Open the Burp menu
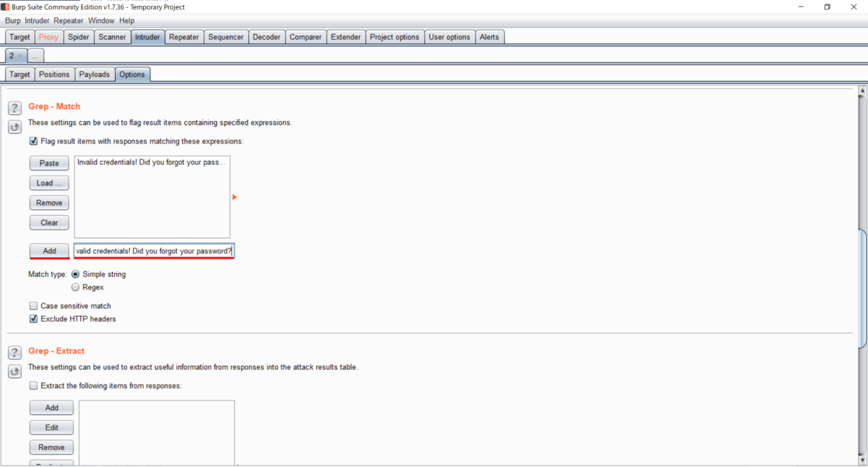 pos(13,21)
